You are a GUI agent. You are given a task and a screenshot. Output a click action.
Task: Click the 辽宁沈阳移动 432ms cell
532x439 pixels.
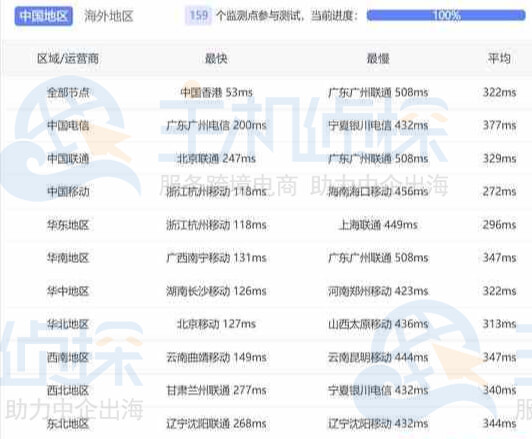(378, 423)
